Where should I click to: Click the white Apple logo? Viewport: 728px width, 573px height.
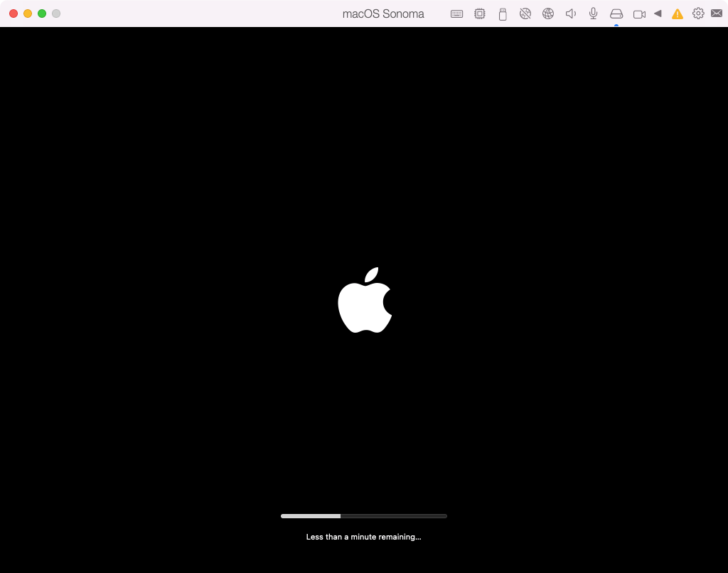pos(364,301)
